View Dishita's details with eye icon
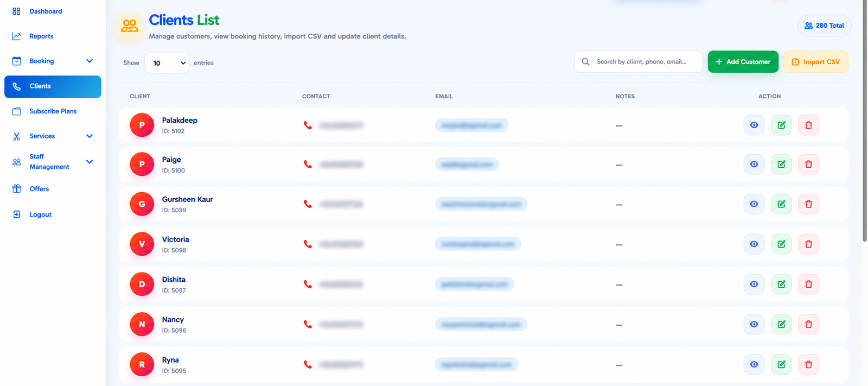The image size is (868, 386). pos(754,284)
